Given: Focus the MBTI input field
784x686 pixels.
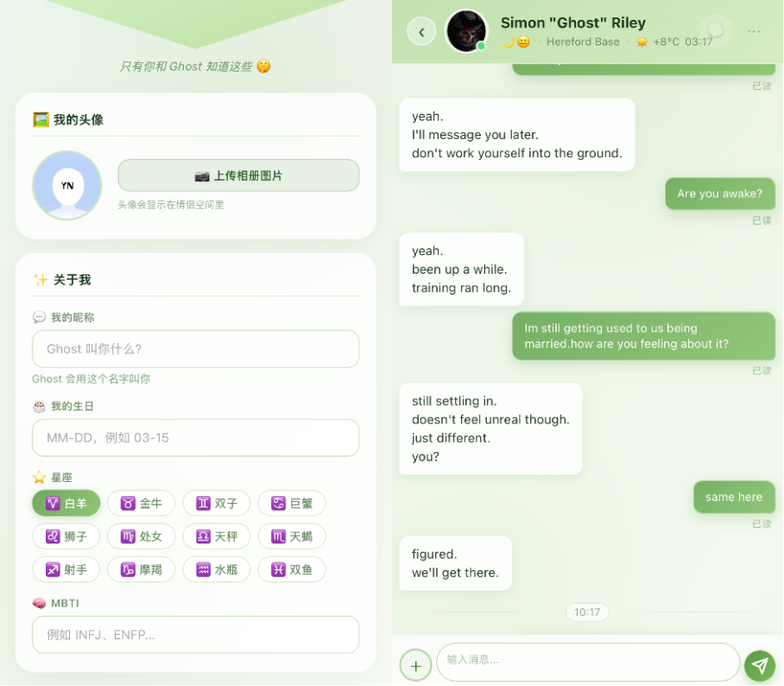Looking at the screenshot, I should click(195, 635).
